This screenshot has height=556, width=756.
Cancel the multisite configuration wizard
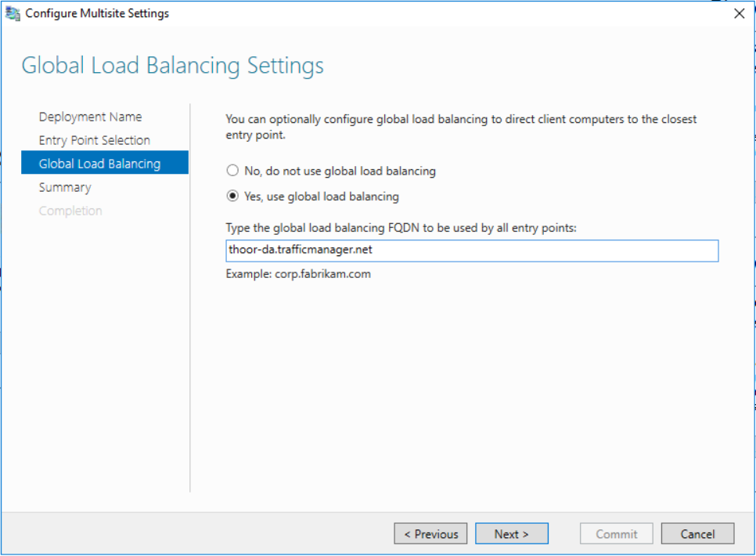(x=697, y=534)
